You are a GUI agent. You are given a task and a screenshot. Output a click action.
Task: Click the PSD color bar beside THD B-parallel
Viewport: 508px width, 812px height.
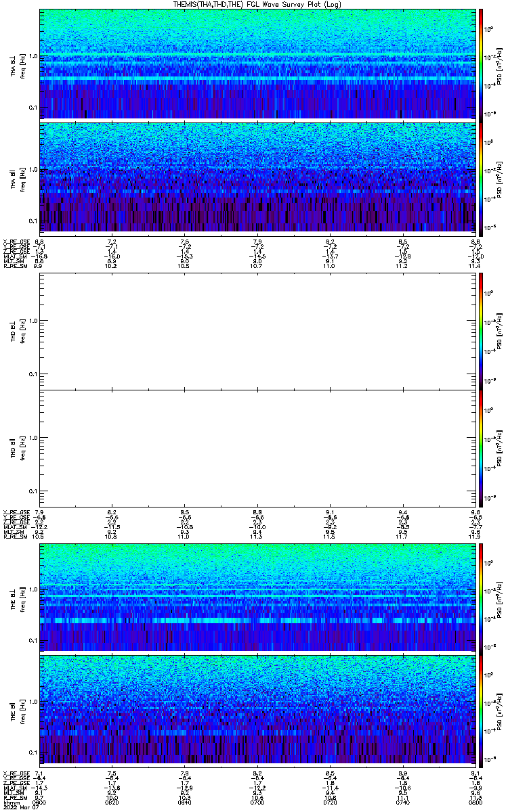(482, 448)
